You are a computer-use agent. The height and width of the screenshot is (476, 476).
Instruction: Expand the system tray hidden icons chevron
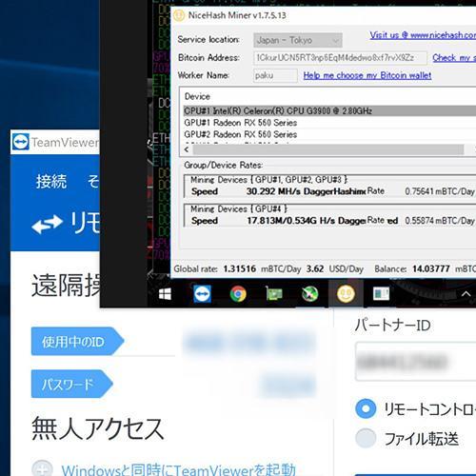click(466, 294)
